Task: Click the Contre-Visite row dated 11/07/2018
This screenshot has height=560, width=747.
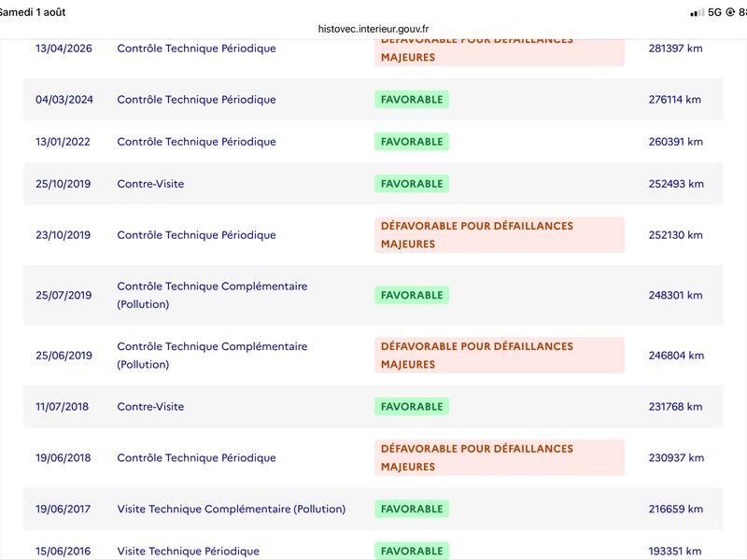Action: [x=373, y=407]
